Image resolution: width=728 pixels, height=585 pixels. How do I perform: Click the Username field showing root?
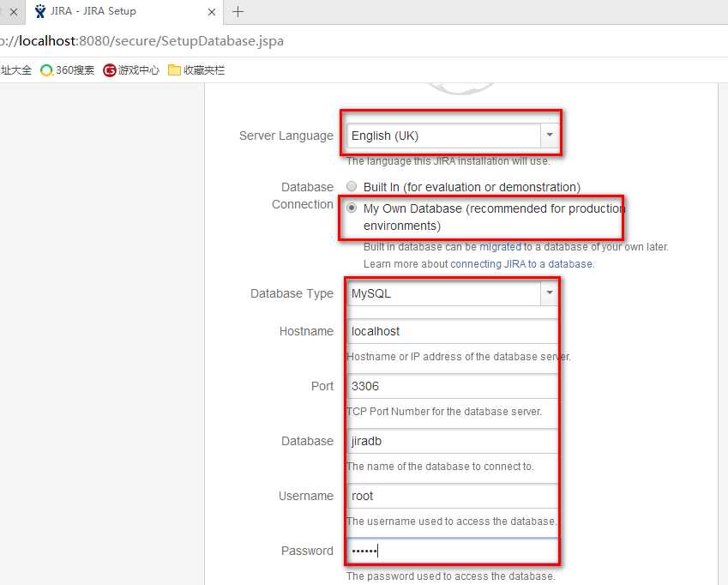453,496
